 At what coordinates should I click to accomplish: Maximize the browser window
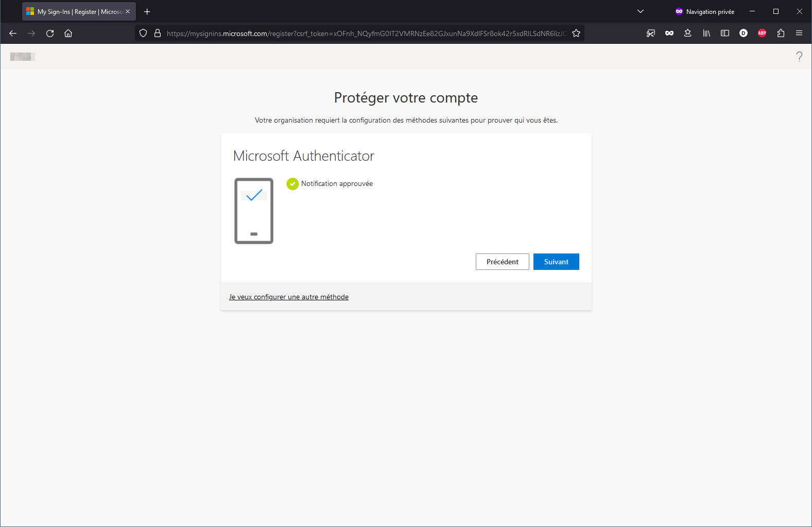pyautogui.click(x=776, y=11)
